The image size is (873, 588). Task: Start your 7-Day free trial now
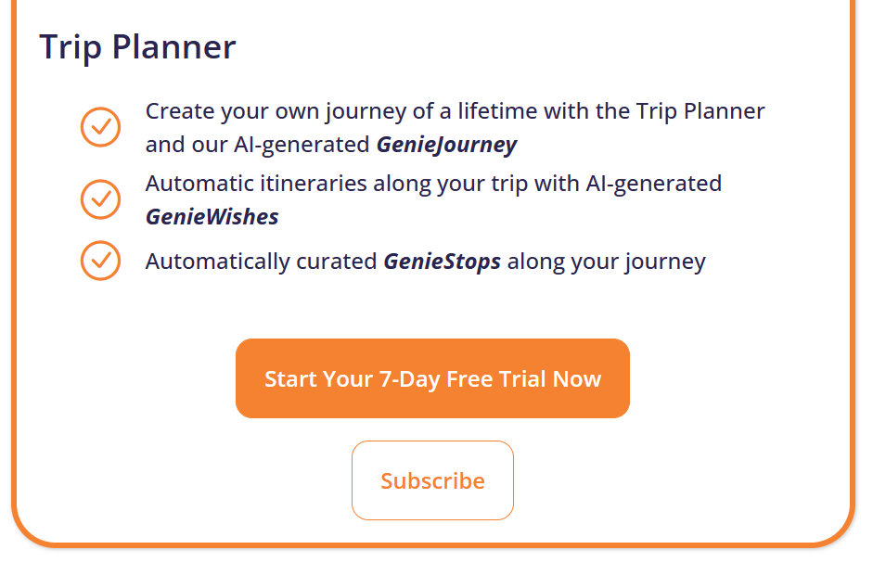click(x=432, y=378)
